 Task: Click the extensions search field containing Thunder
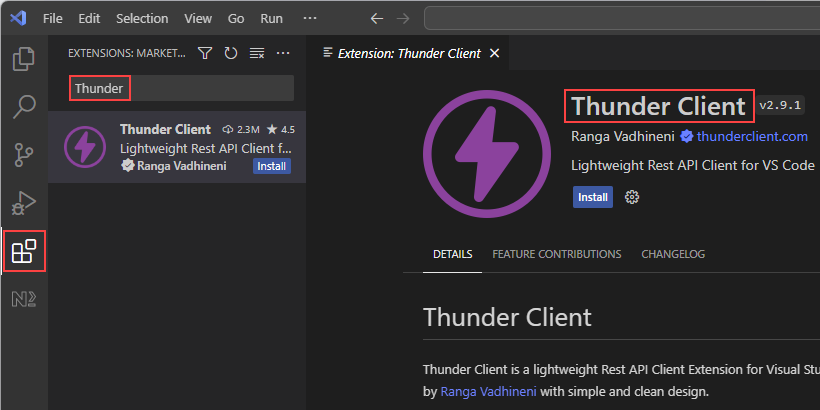[181, 88]
